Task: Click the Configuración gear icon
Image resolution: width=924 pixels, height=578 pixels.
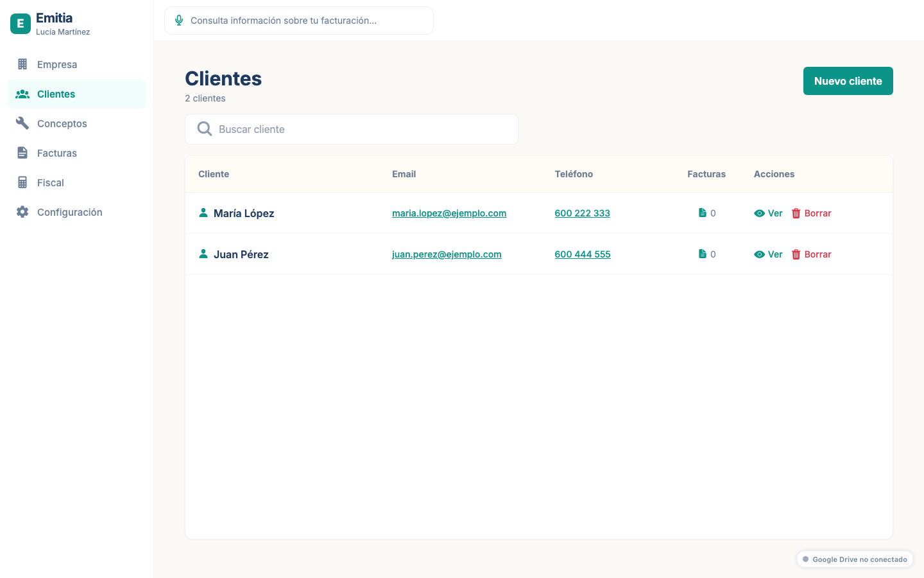Action: click(22, 212)
